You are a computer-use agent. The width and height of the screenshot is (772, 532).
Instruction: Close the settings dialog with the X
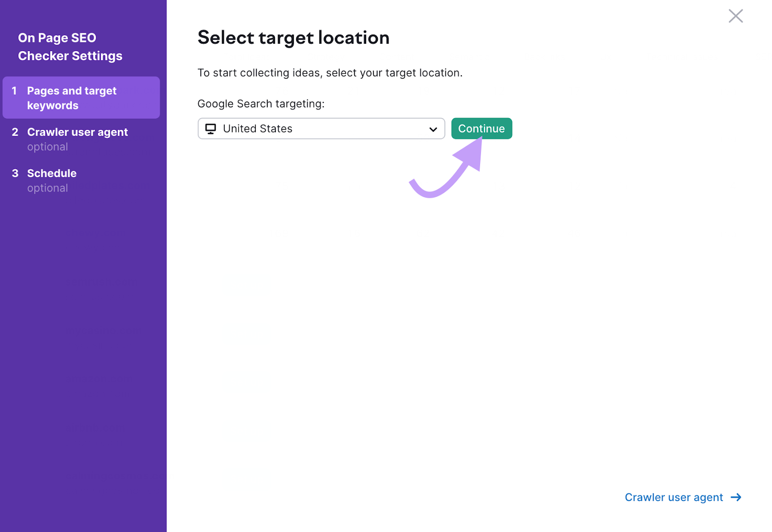click(x=735, y=16)
